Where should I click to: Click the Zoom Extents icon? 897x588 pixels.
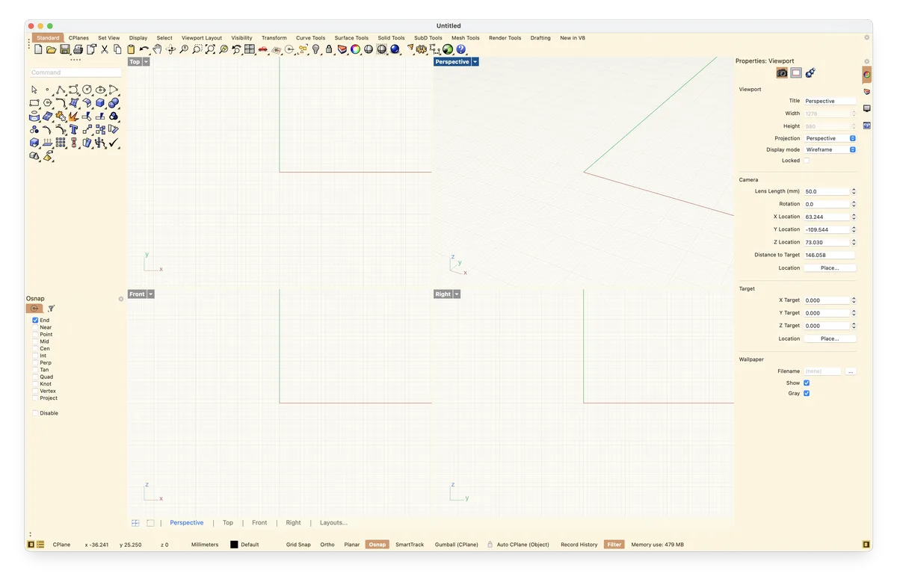click(x=211, y=49)
